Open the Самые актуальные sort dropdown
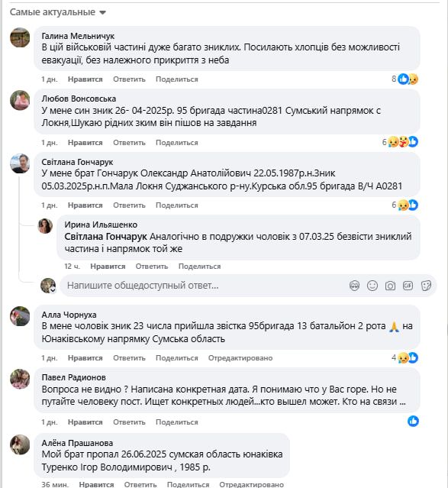 pyautogui.click(x=58, y=12)
